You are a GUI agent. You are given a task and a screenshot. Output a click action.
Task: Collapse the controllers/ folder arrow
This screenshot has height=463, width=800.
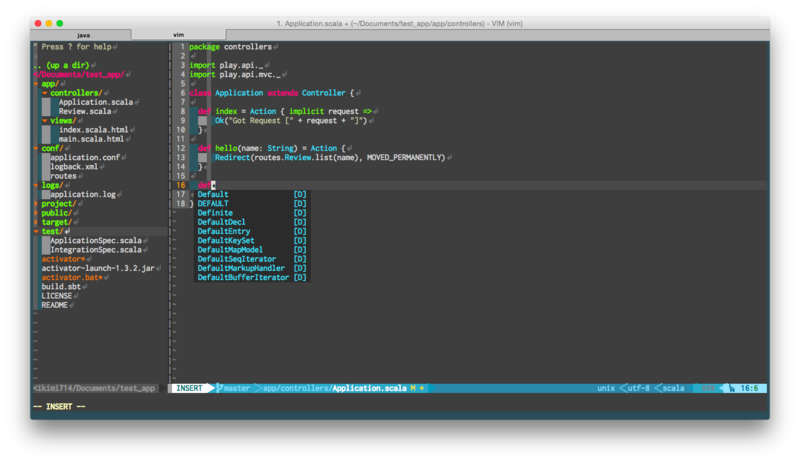pos(45,93)
